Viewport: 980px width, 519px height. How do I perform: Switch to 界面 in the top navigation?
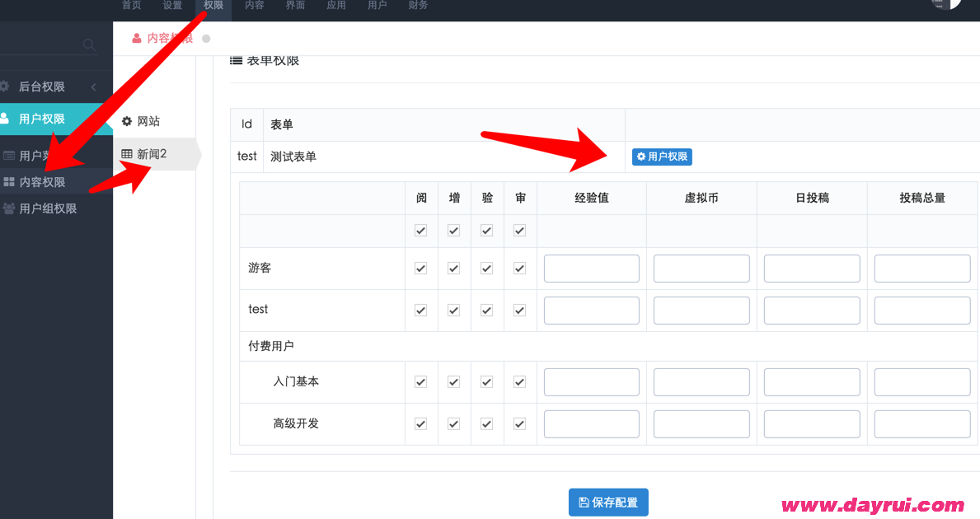[296, 5]
